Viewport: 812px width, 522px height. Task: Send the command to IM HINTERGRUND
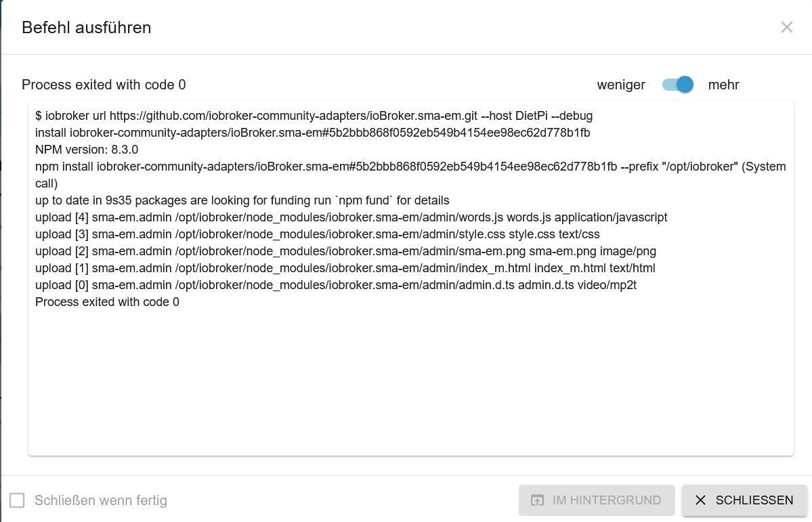click(x=597, y=500)
